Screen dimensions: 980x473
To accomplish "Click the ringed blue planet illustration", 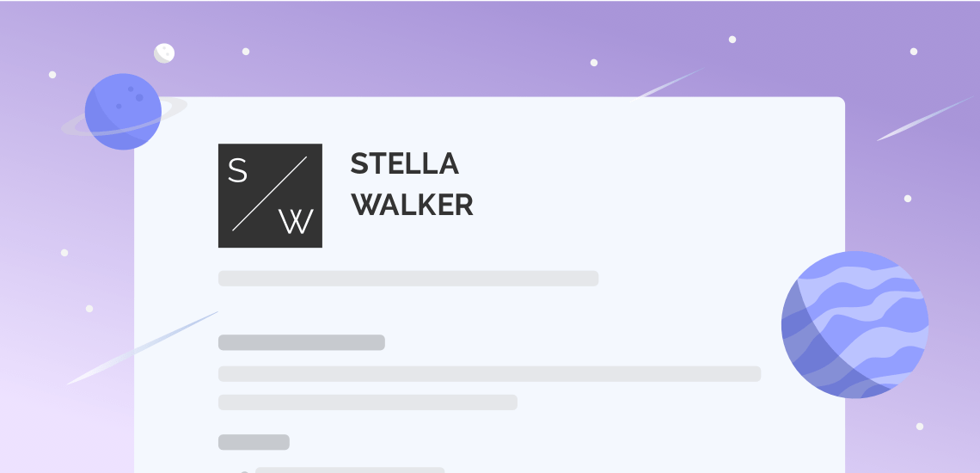I will (x=123, y=112).
